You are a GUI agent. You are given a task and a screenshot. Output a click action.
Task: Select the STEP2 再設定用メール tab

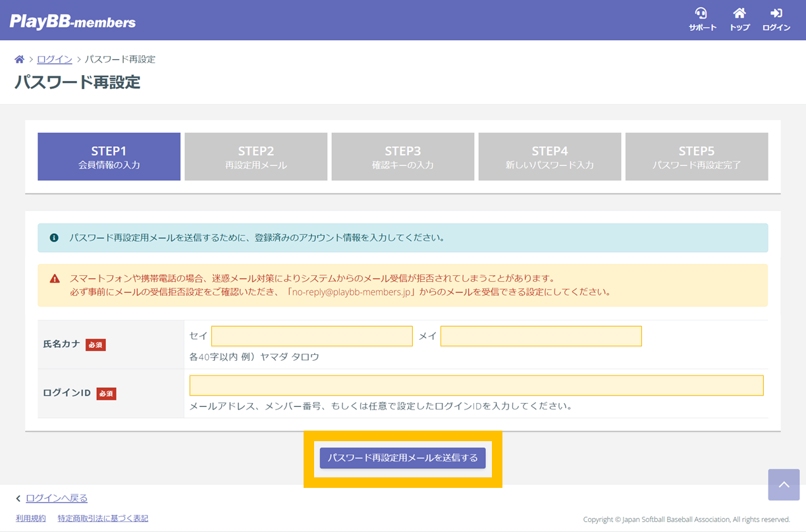coord(255,157)
